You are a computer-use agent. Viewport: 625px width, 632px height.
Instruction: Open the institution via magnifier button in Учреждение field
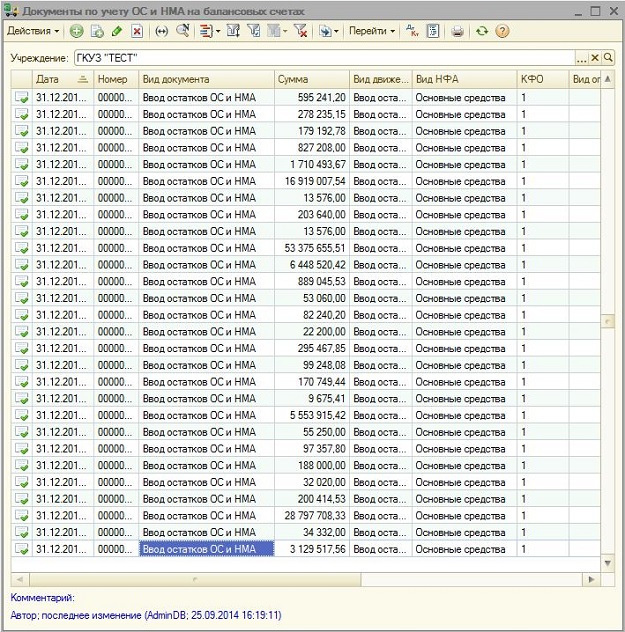pyautogui.click(x=608, y=58)
